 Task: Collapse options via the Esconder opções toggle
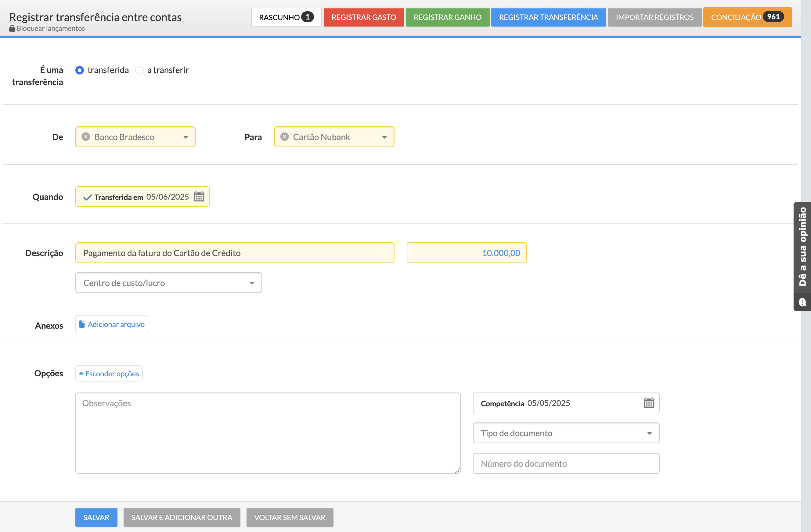click(x=109, y=374)
